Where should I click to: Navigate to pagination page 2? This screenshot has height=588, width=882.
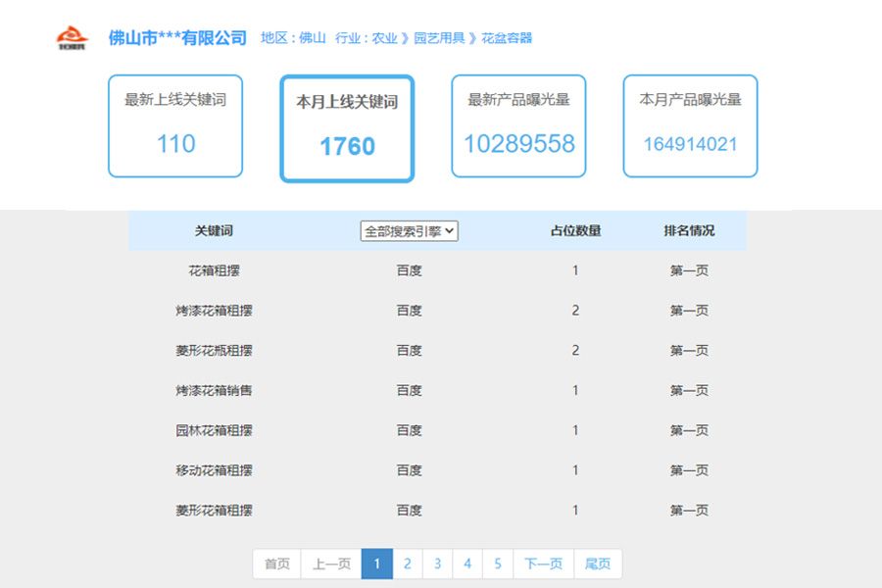point(407,563)
